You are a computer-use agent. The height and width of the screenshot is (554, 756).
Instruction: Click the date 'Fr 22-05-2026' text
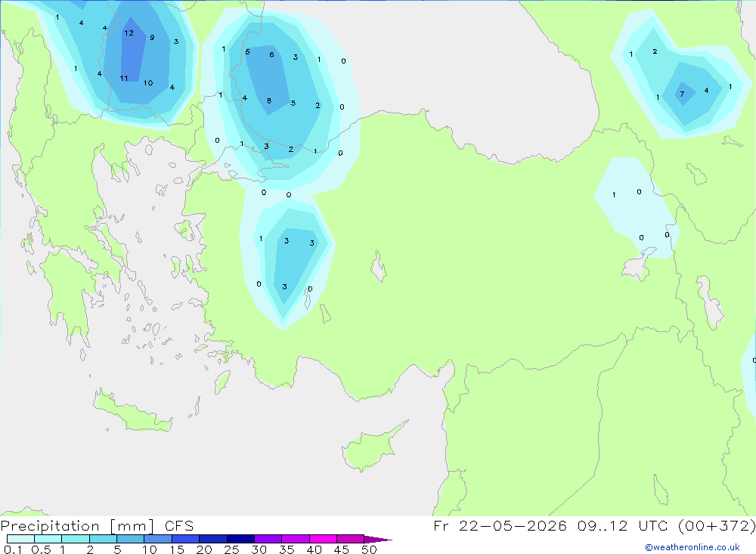500,525
